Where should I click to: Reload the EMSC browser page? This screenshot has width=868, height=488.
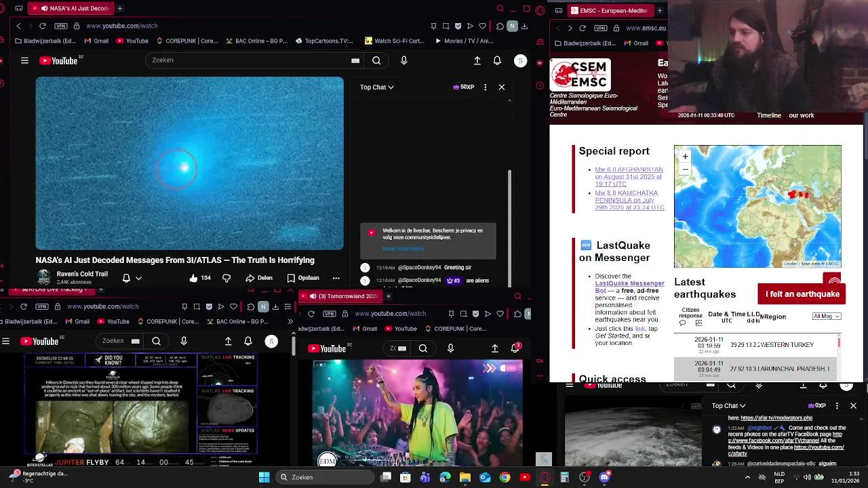pyautogui.click(x=582, y=28)
